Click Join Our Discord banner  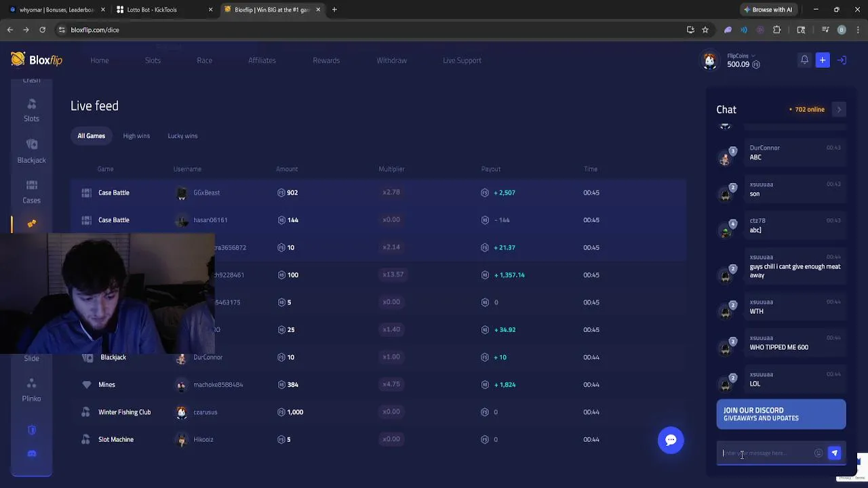(781, 414)
